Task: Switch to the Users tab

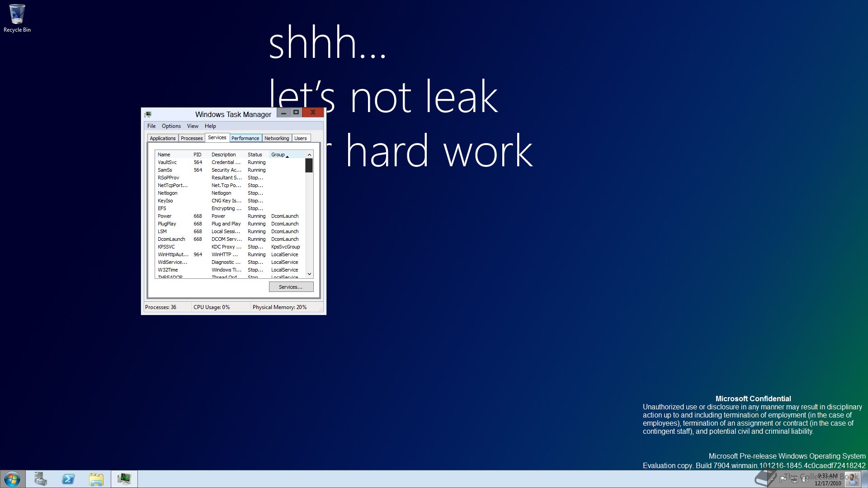Action: click(x=301, y=138)
